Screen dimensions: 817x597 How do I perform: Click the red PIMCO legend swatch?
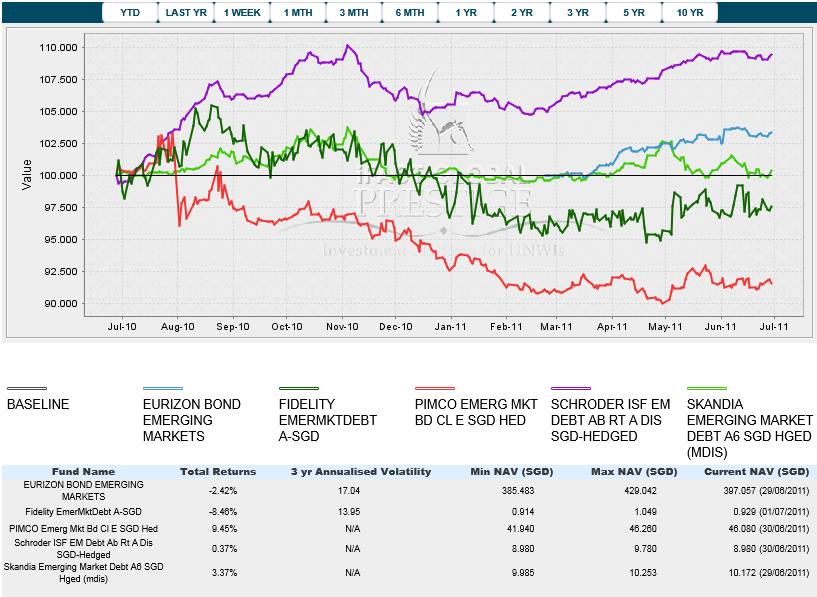coord(435,388)
